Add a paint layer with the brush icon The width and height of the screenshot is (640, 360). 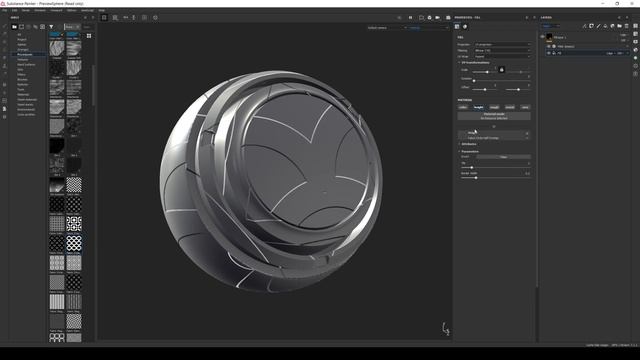coord(598,26)
